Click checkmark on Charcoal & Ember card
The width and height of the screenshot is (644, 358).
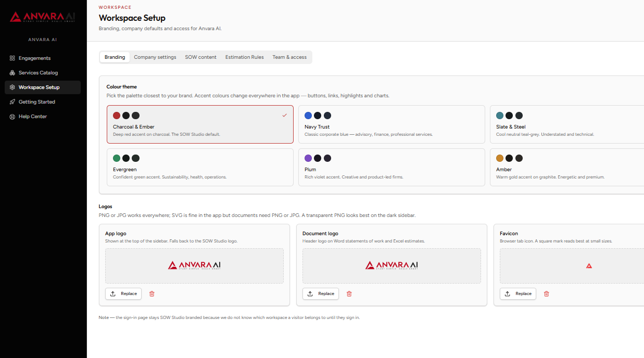click(x=284, y=115)
